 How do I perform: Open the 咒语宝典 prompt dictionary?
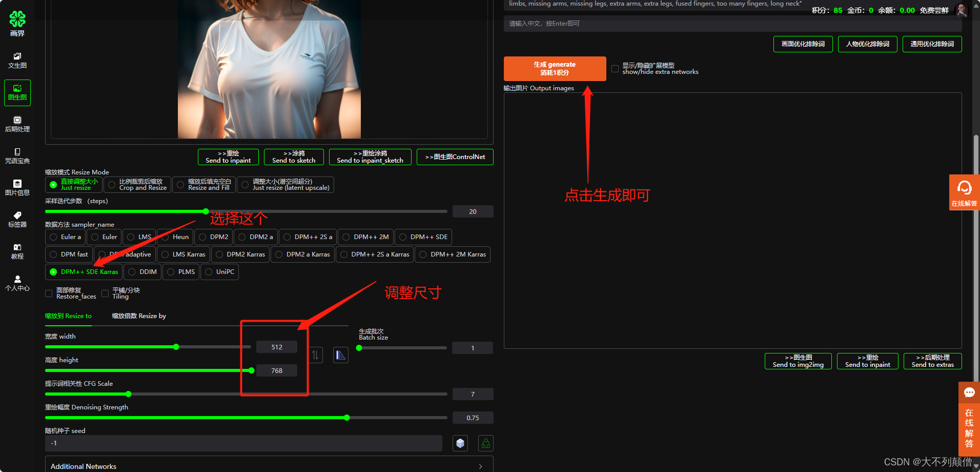point(17,156)
